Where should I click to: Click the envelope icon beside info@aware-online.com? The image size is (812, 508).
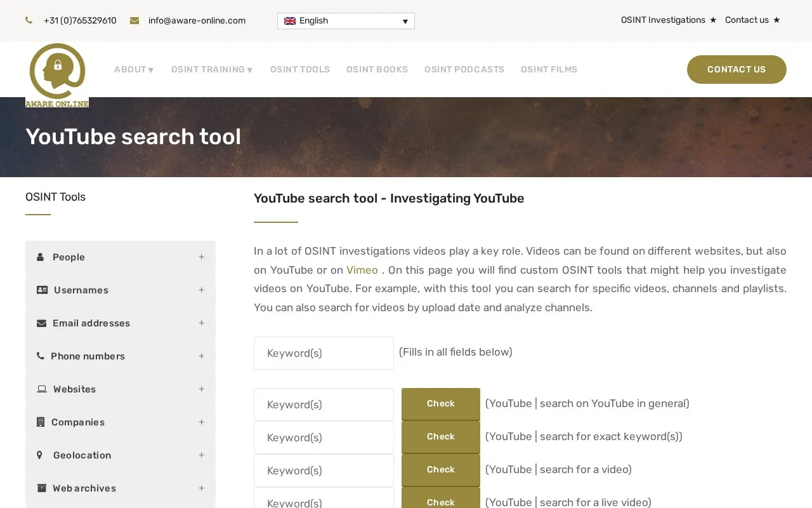coord(134,20)
